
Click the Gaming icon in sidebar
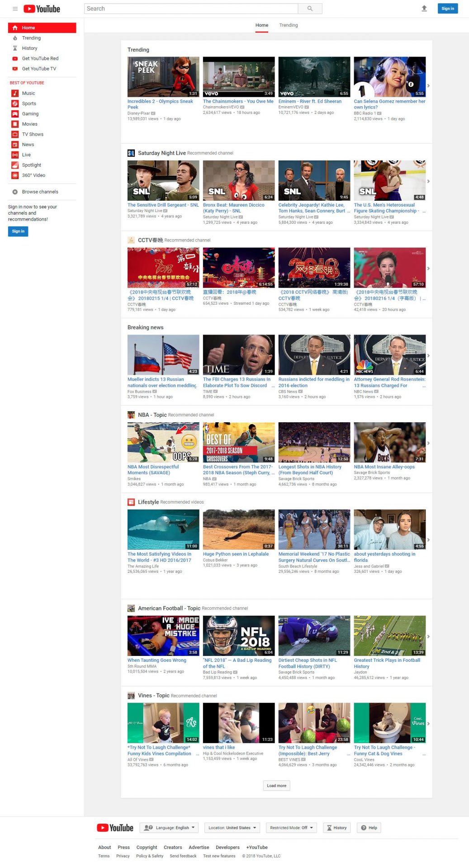click(15, 114)
